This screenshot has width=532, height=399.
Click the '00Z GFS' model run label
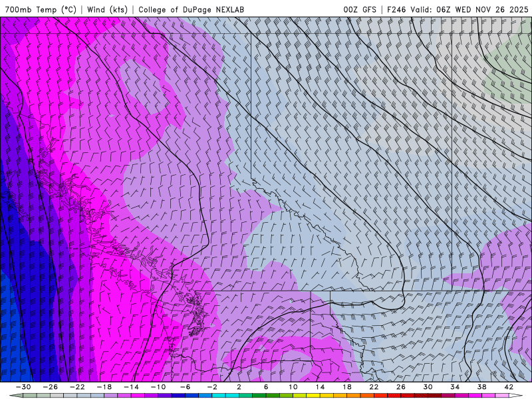360,9
